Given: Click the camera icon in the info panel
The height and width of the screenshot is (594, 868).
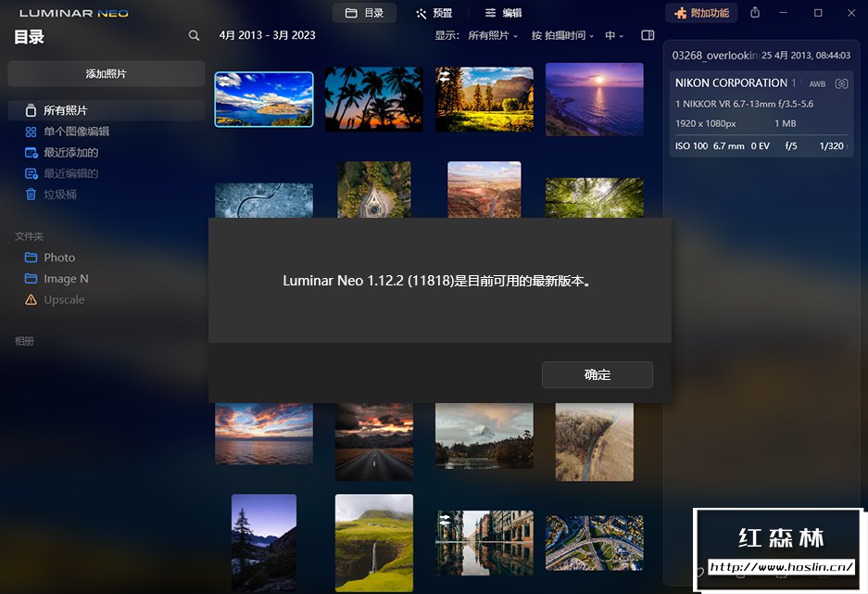Looking at the screenshot, I should 841,83.
